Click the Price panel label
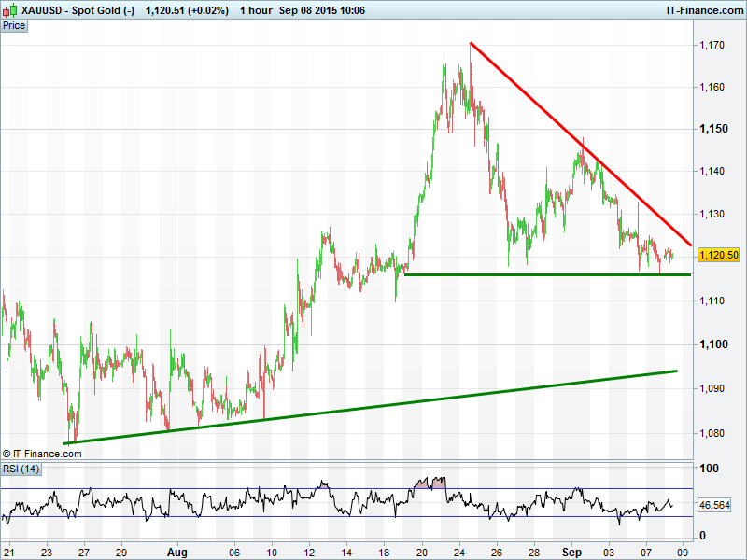Viewport: 747px width, 560px height. (x=14, y=25)
